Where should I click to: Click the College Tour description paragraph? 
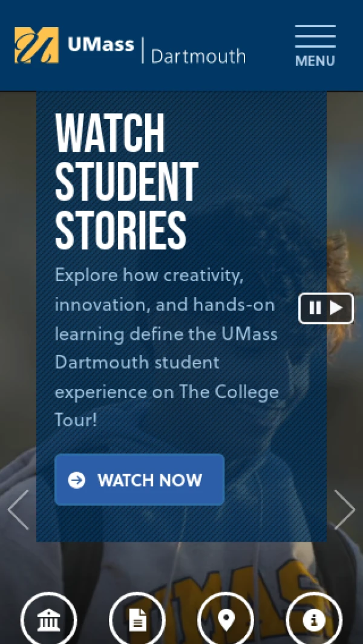pos(167,348)
